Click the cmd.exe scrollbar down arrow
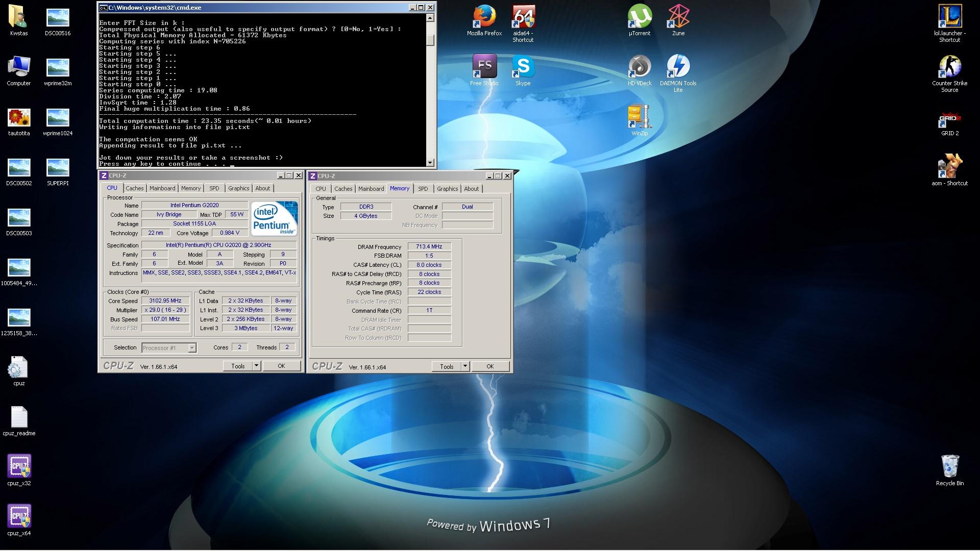Screen dimensions: 980x551 [430, 163]
